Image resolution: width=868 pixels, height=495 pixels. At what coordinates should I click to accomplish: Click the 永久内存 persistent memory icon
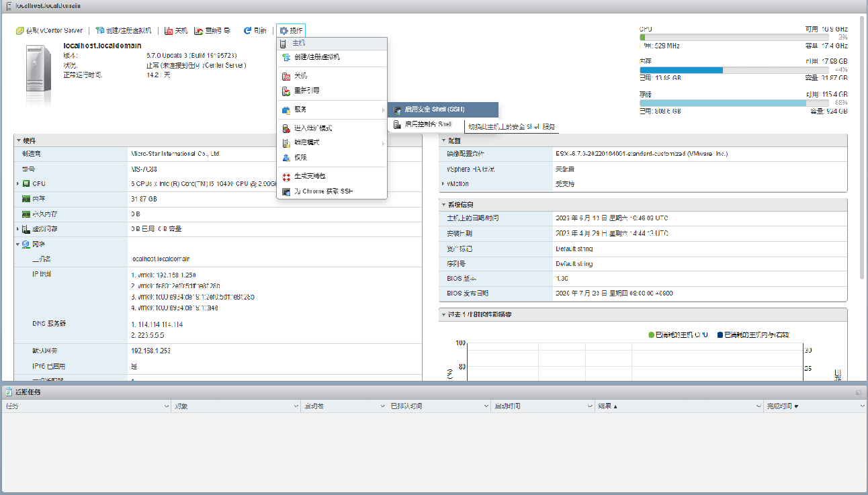(26, 214)
